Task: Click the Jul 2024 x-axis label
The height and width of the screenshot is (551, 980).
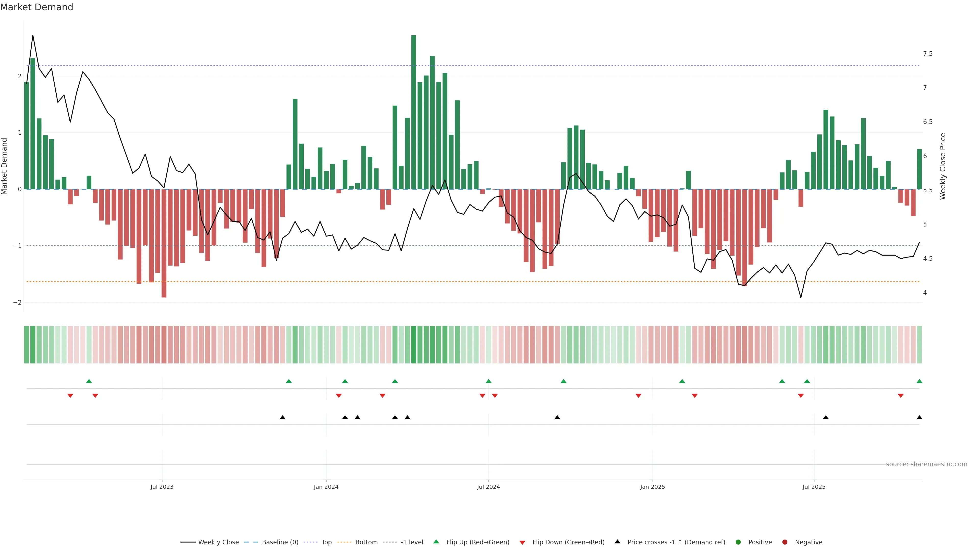Action: click(x=488, y=487)
